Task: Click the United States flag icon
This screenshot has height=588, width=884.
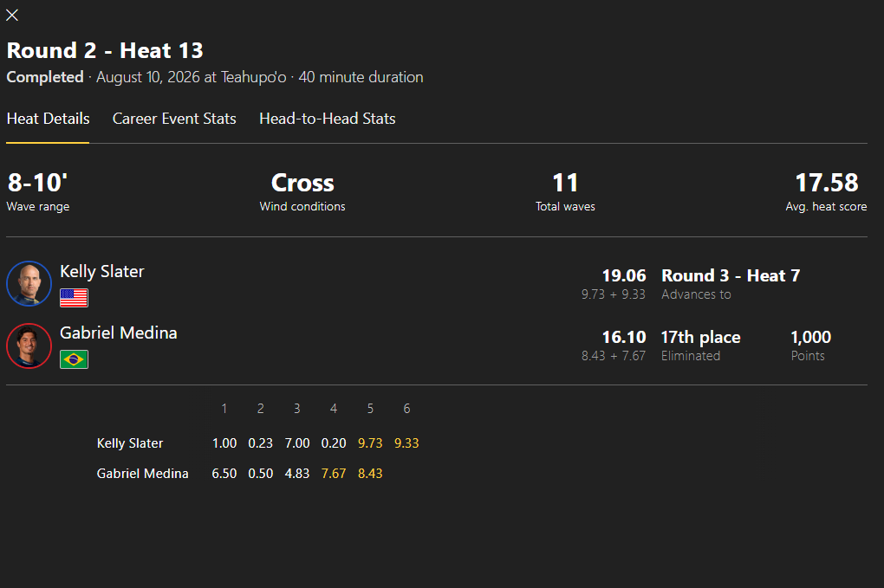Action: tap(74, 298)
